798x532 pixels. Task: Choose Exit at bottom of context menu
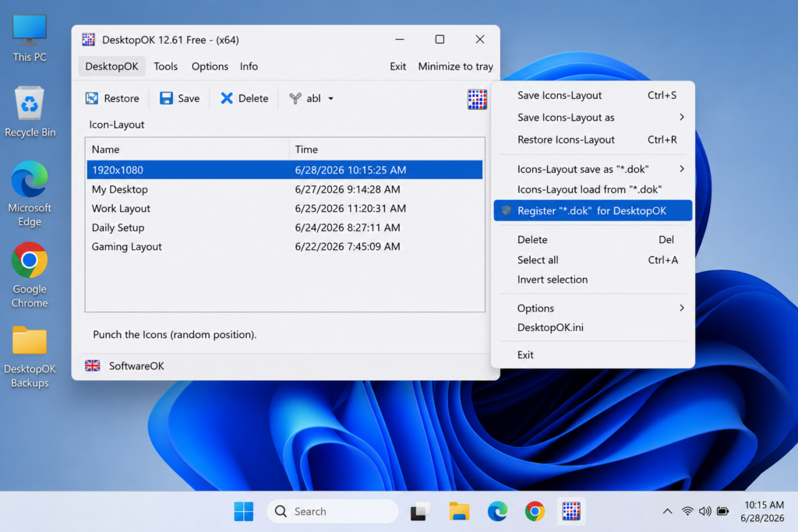point(593,354)
